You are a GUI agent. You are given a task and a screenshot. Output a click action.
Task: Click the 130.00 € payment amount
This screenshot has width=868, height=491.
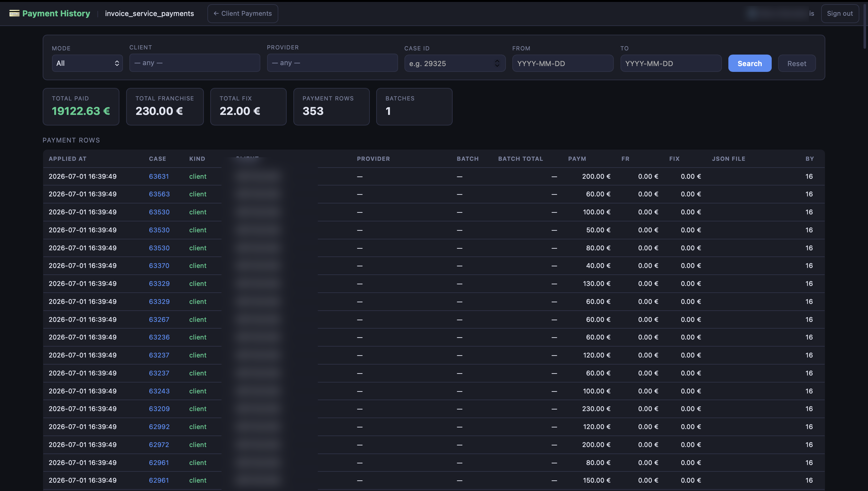(x=596, y=283)
